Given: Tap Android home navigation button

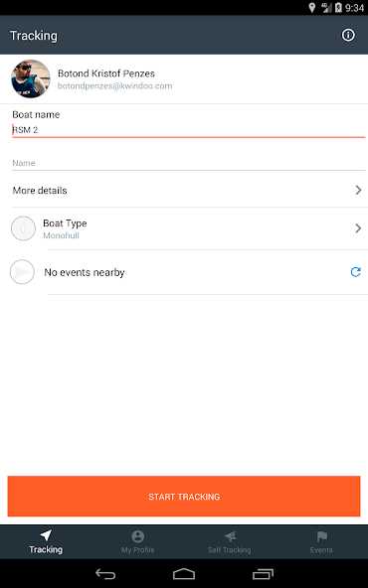Looking at the screenshot, I should coord(184,574).
